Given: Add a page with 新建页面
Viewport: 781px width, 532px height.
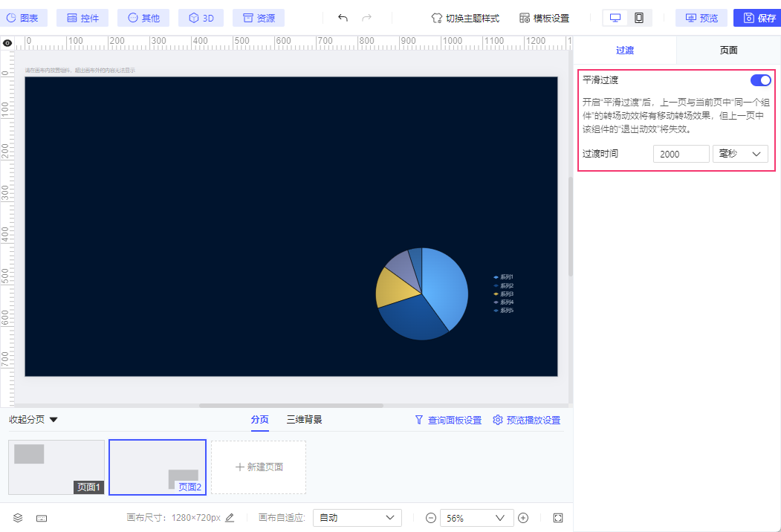Looking at the screenshot, I should (259, 467).
